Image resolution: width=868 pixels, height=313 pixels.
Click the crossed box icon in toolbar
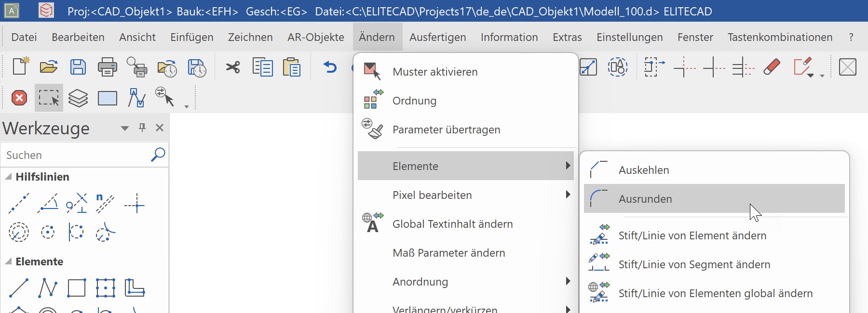[848, 67]
